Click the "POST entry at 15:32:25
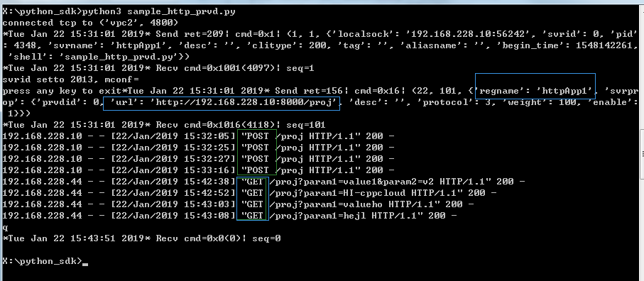Screen dimensions: 644x281 click(x=255, y=148)
